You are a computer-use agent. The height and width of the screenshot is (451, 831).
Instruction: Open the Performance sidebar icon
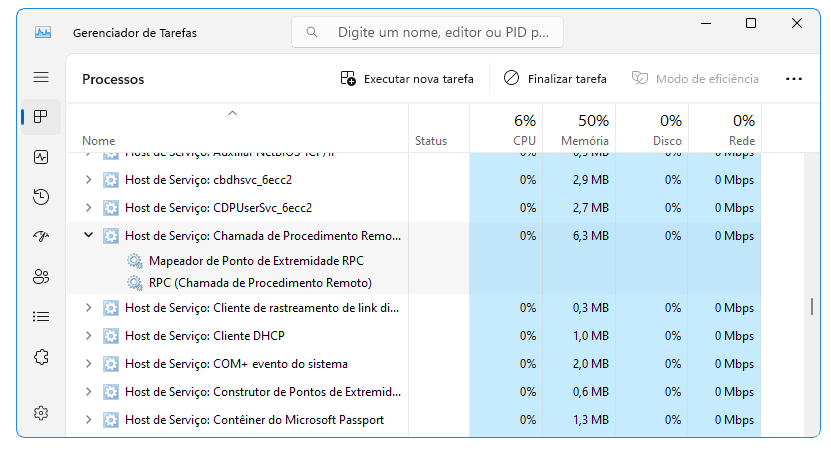point(41,157)
